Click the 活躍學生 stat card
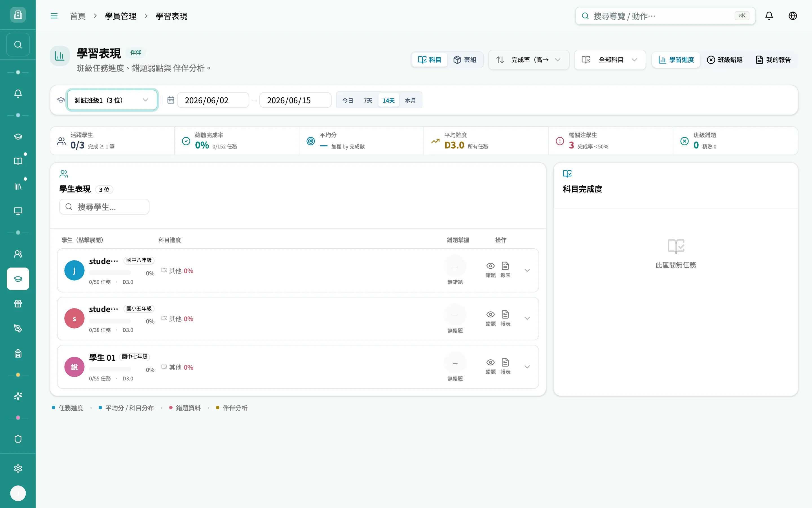Screen dimensions: 812x508 pos(112,141)
